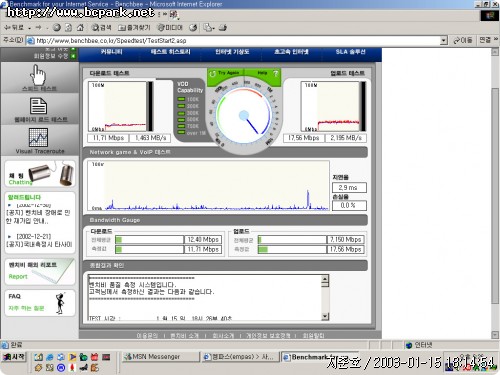Open the webpage load test document icon
500x375 pixels.
click(39, 106)
